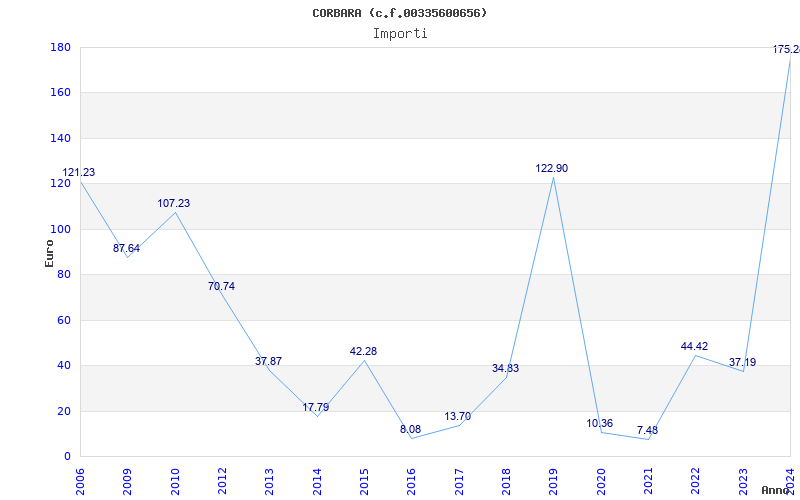Select the 2021 x-axis tick
The width and height of the screenshot is (800, 500).
click(648, 482)
